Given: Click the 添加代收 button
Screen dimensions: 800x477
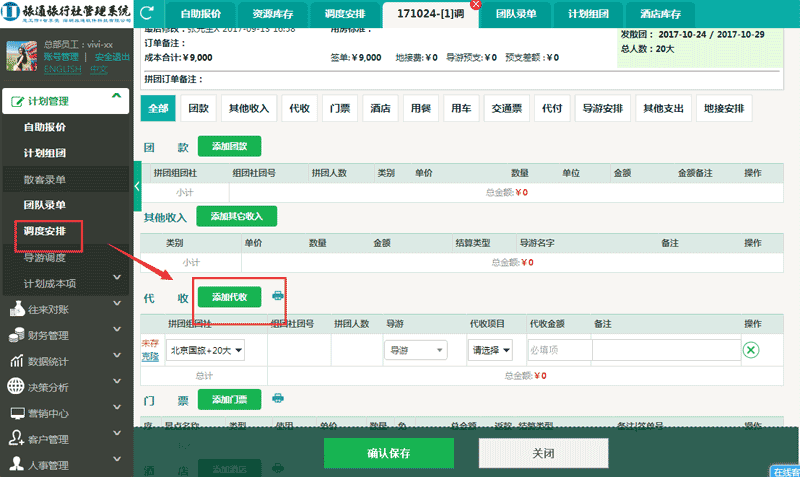Looking at the screenshot, I should (x=229, y=296).
